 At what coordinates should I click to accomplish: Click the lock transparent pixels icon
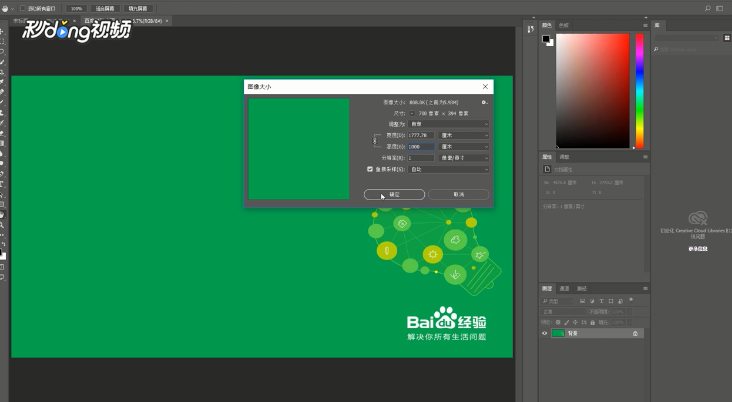point(558,322)
